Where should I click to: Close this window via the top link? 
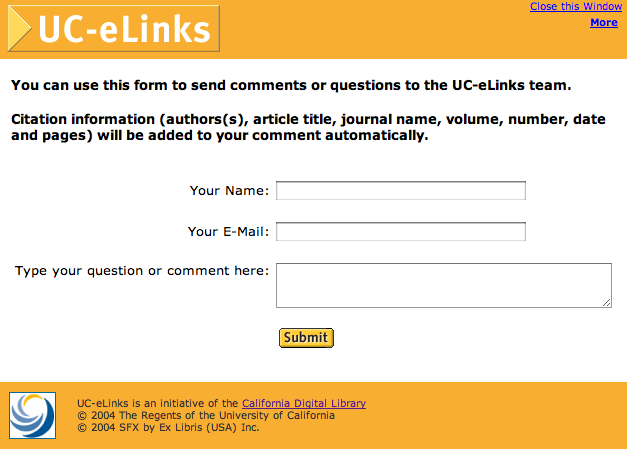576,6
